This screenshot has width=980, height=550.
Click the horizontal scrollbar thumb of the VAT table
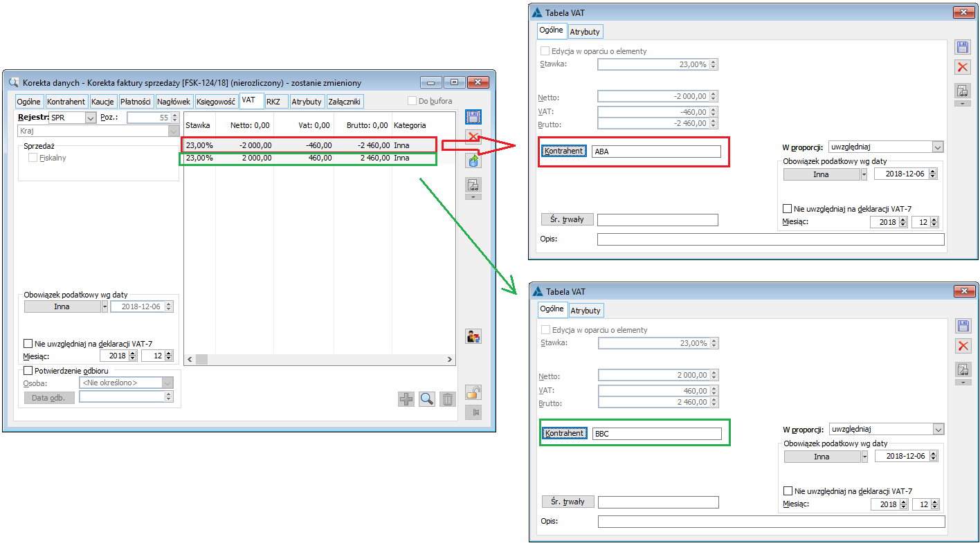point(201,360)
